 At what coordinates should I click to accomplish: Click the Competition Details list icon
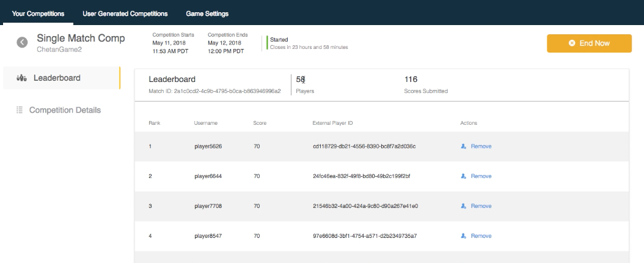tap(19, 110)
